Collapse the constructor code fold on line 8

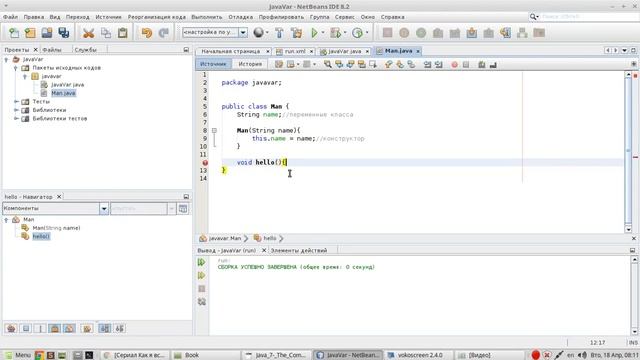pos(214,131)
